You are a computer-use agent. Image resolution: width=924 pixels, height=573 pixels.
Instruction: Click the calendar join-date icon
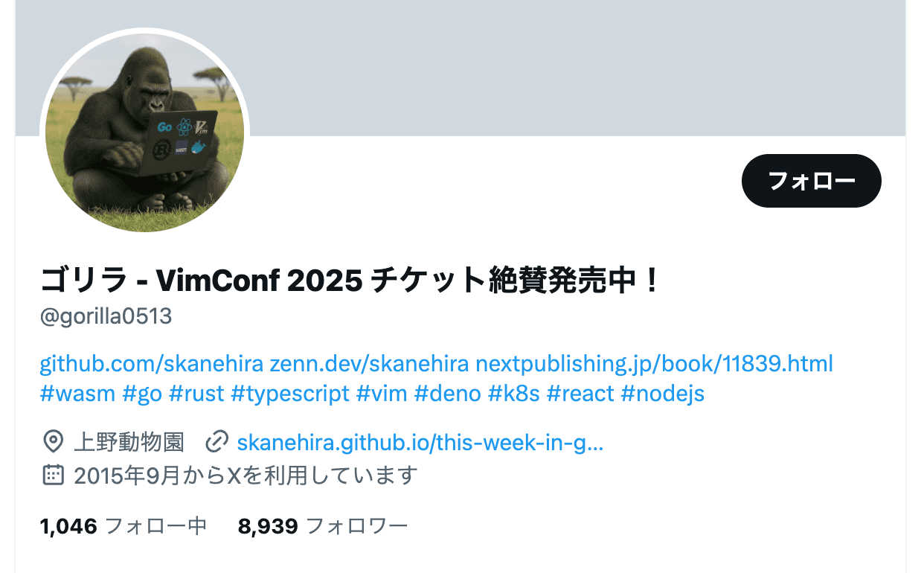(53, 475)
